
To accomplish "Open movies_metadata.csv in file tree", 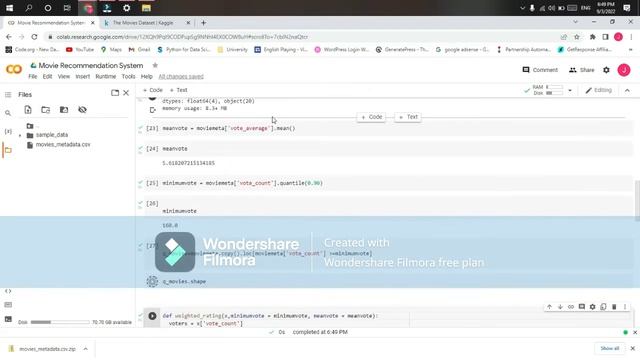I will 62,144.
